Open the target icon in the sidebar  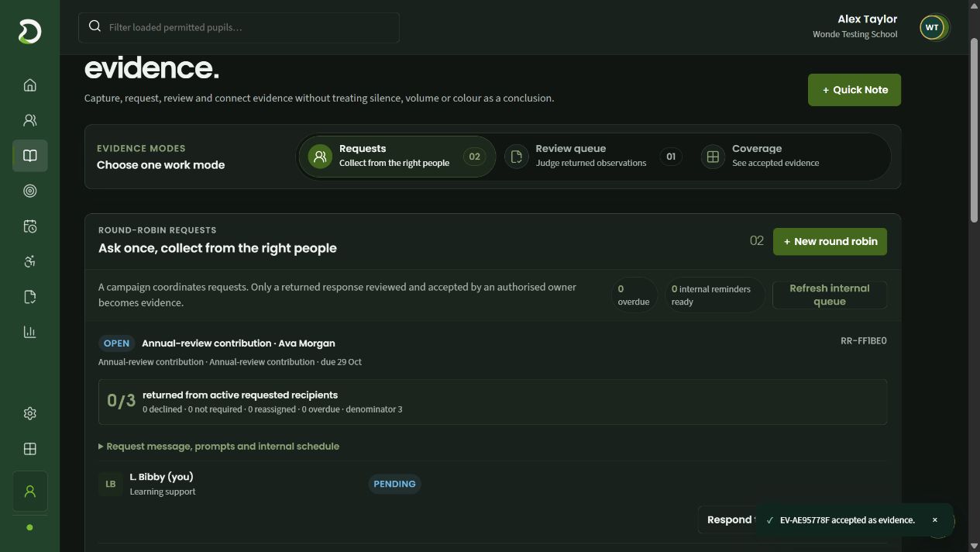(x=30, y=191)
